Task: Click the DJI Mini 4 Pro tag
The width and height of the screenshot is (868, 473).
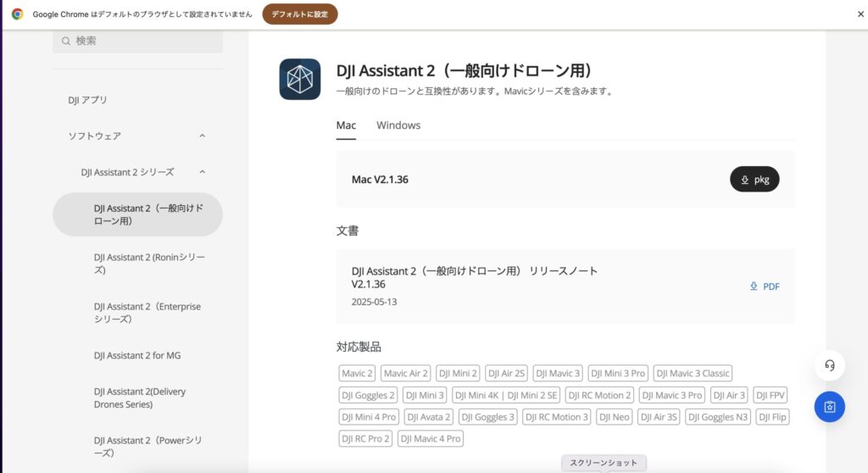Action: coord(369,416)
